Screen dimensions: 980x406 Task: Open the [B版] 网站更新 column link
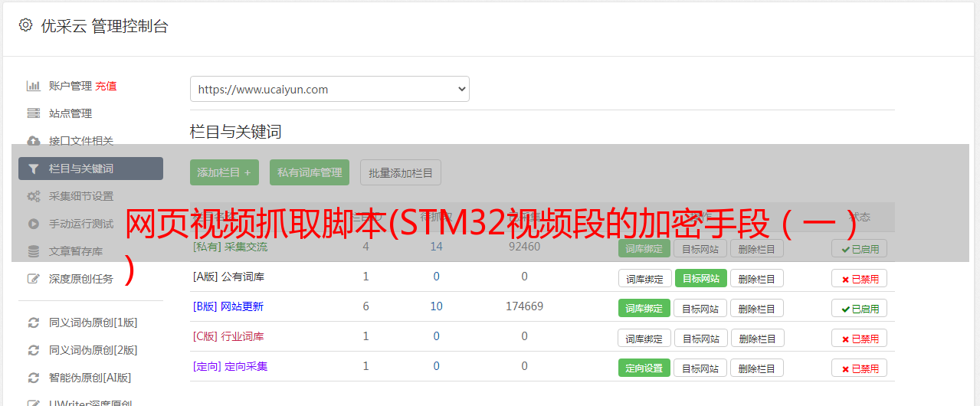coord(228,306)
